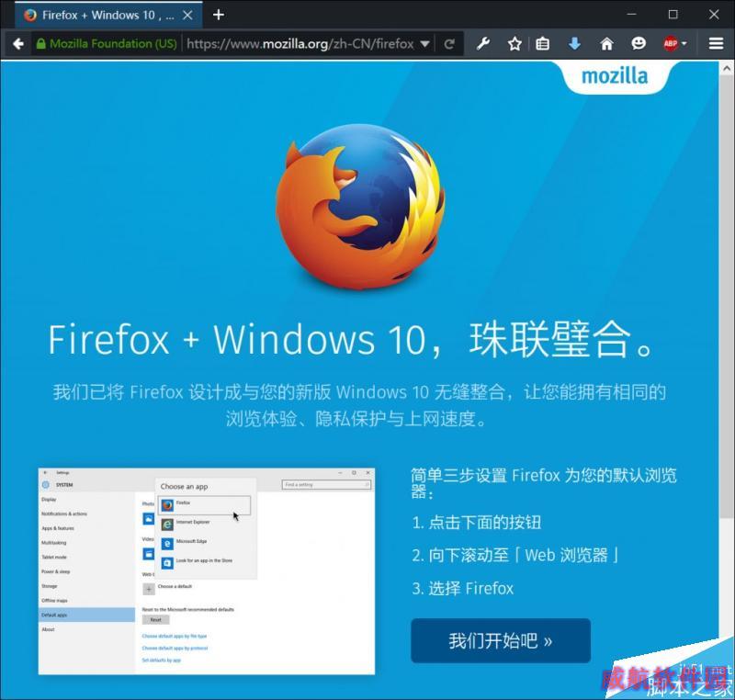Click step text 3. 选择 Firefox
This screenshot has width=735, height=700.
pos(463,588)
